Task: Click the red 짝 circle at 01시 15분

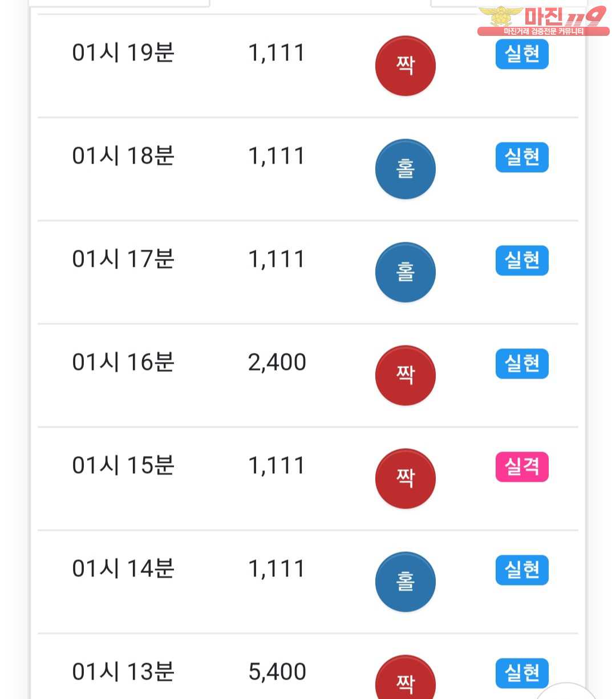Action: [405, 479]
